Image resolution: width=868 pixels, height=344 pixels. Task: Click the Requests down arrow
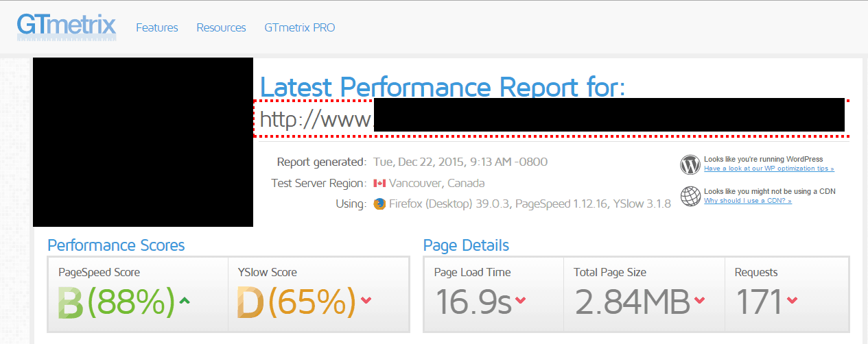(793, 300)
